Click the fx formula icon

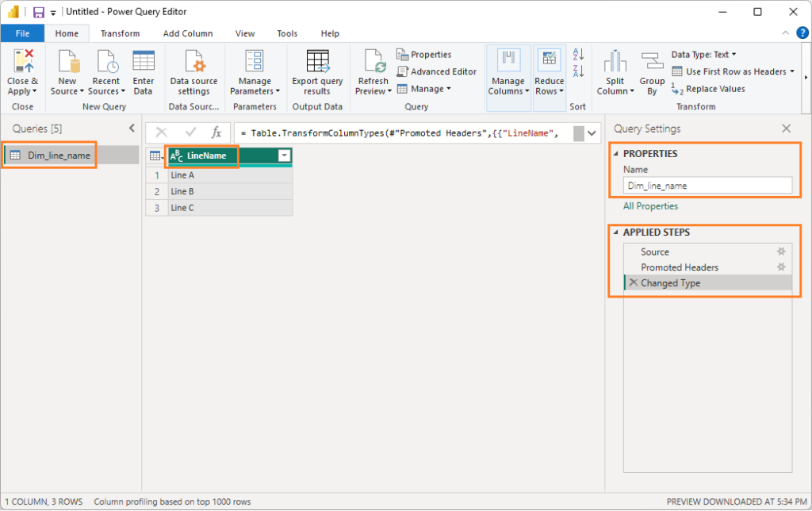[216, 133]
